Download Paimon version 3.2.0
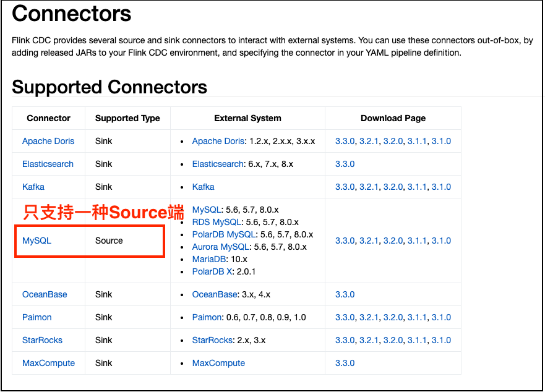Image resolution: width=545 pixels, height=392 pixels. (x=393, y=317)
